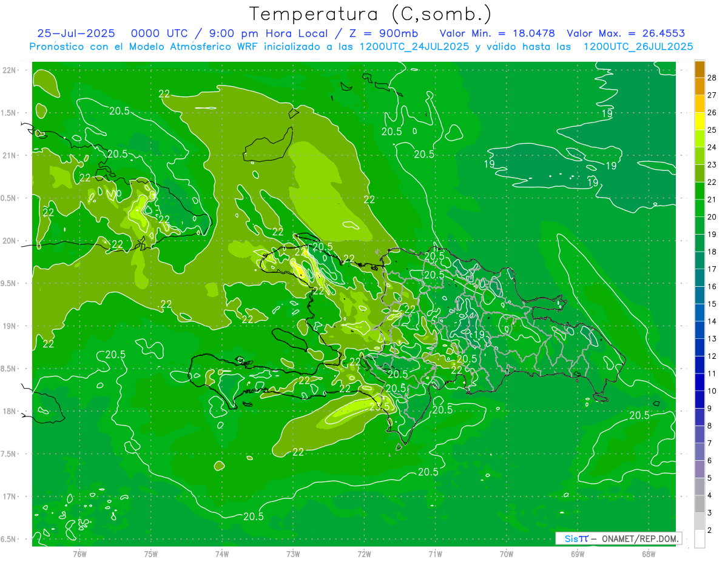Click 'Modelo Atmósferico WRF' in the subtitle
Image resolution: width=728 pixels, height=562 pixels.
point(193,46)
